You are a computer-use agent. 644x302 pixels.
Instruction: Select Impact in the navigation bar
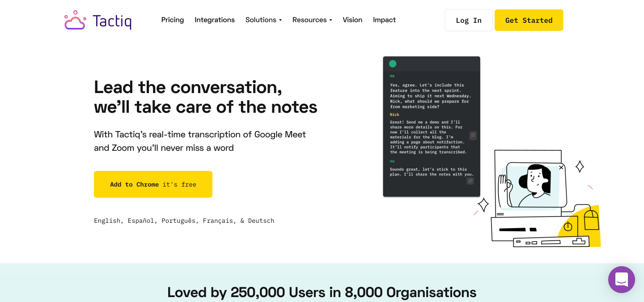384,20
